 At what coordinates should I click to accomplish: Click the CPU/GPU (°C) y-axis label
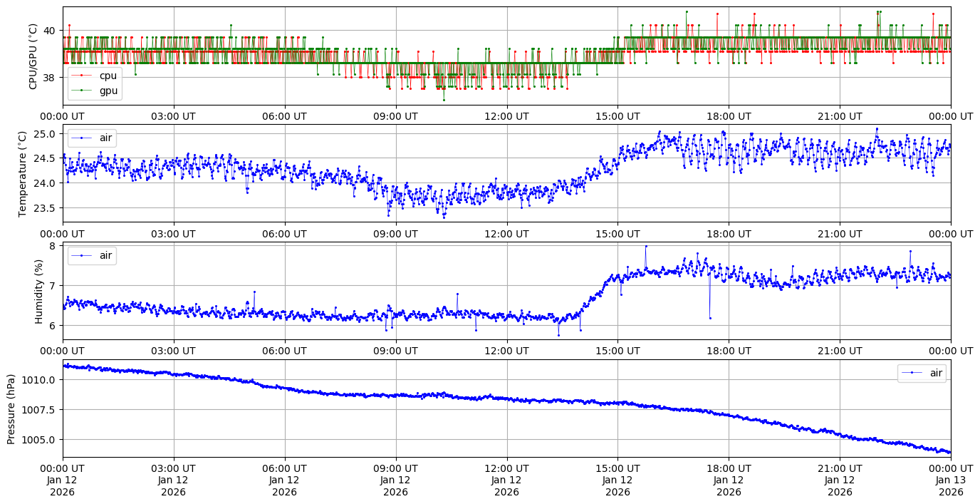pos(33,56)
